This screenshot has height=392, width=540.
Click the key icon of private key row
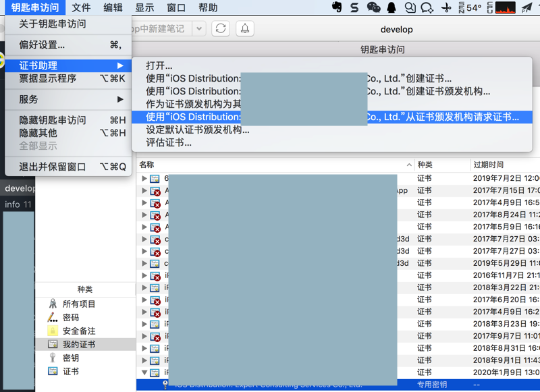click(165, 385)
